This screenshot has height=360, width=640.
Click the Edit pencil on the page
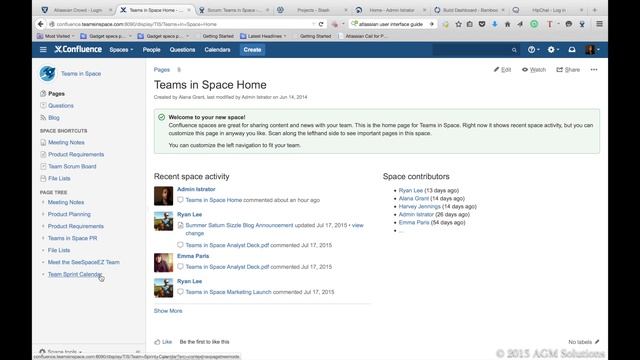pos(502,70)
